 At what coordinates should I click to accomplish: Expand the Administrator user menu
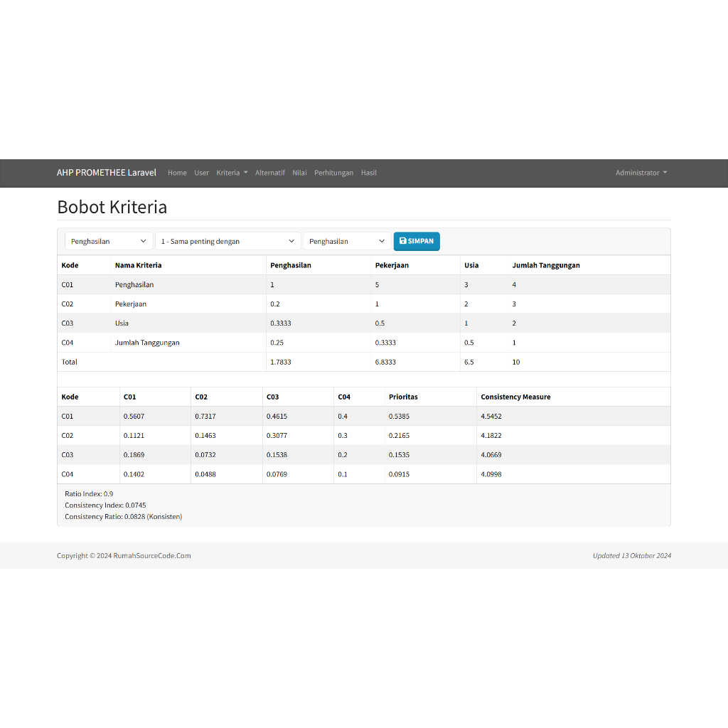pyautogui.click(x=641, y=173)
